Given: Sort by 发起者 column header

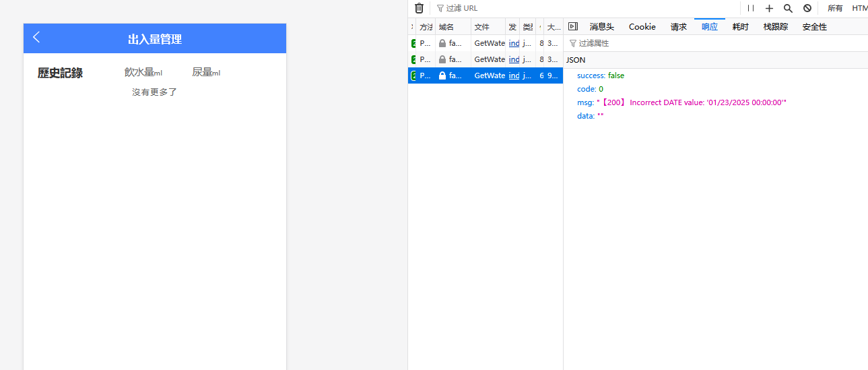Looking at the screenshot, I should click(x=512, y=27).
